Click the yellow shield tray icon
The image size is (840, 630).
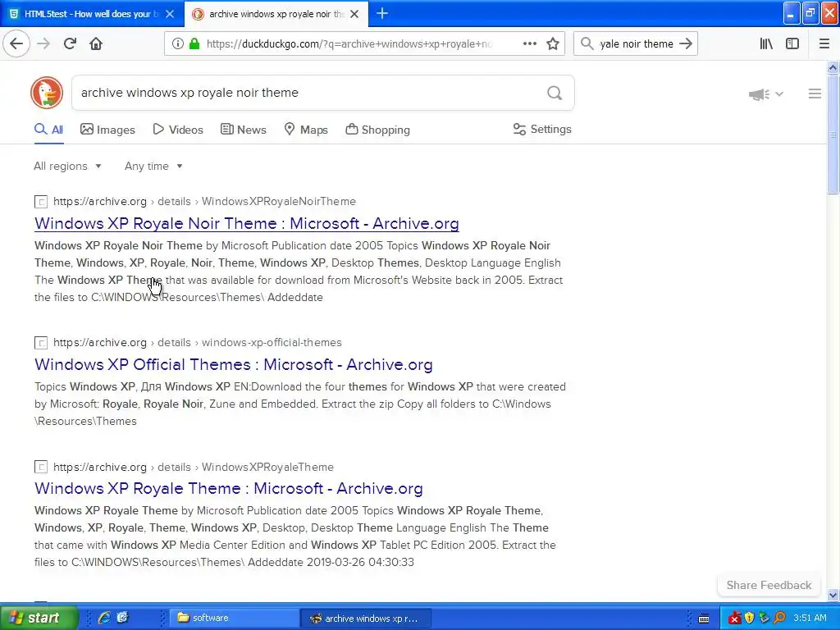[749, 619]
